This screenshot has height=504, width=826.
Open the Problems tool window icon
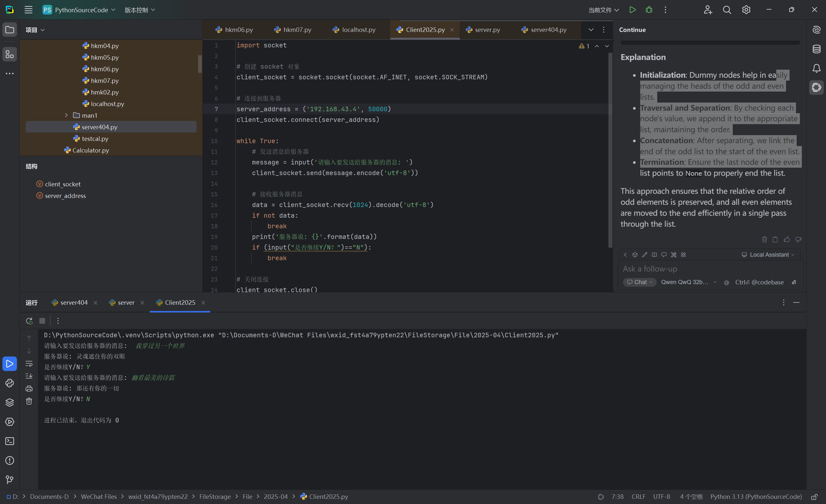click(x=10, y=460)
